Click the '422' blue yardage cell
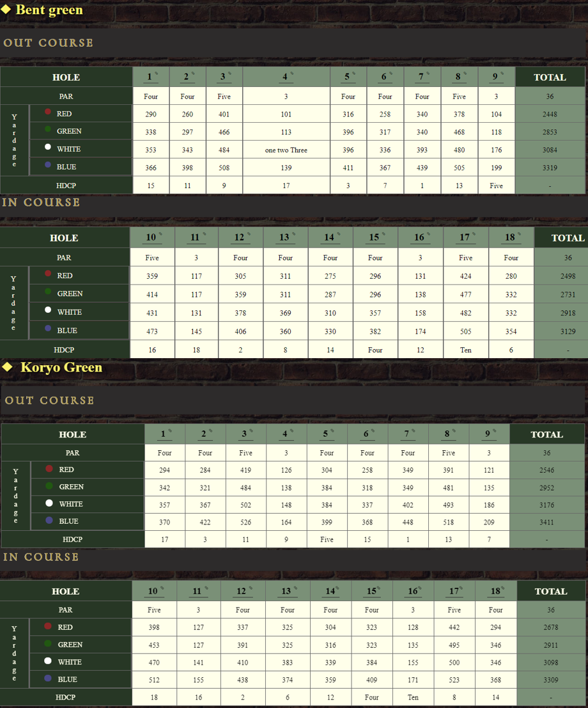588x708 pixels. [205, 522]
